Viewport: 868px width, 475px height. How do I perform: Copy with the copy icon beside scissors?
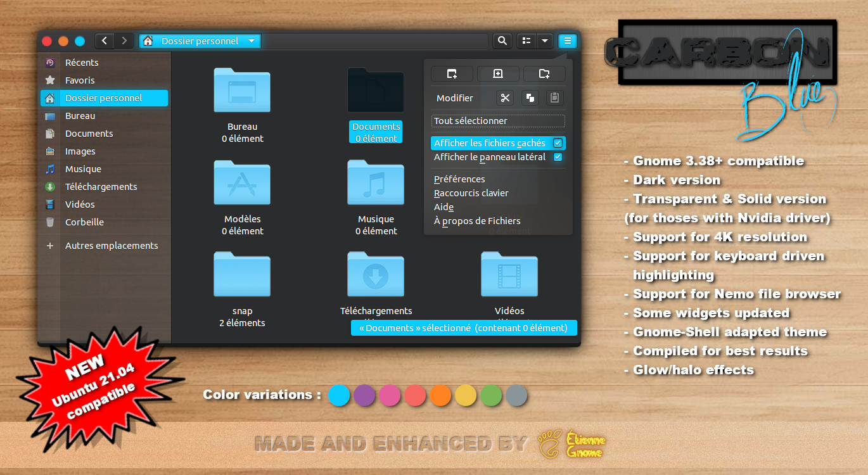coord(530,98)
